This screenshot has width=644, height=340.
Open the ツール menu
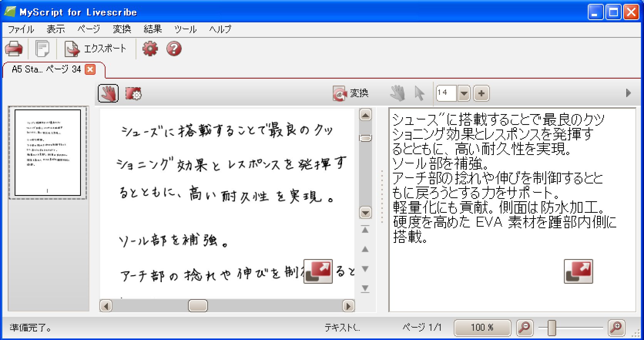click(x=185, y=29)
